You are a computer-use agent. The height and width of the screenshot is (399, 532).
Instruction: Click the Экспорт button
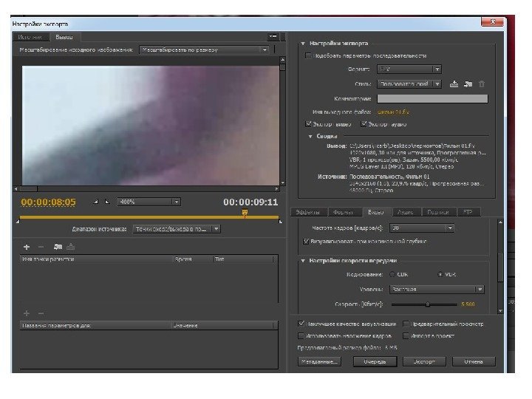[424, 361]
